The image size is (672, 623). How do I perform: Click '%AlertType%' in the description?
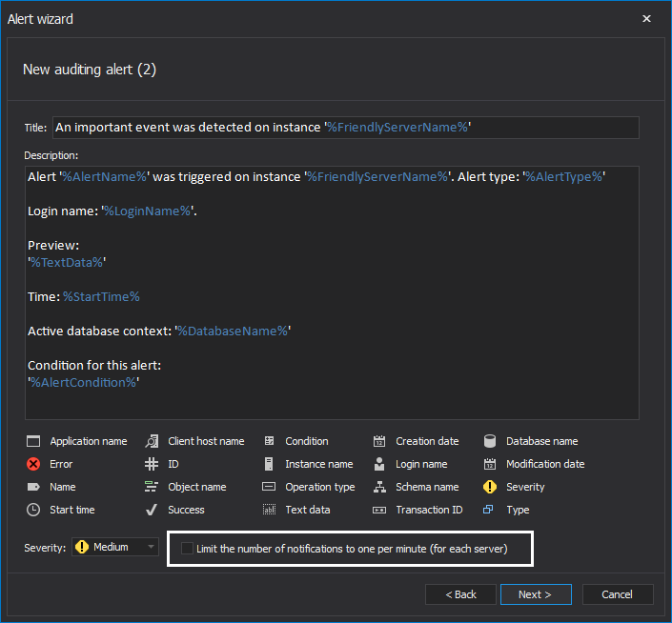[564, 177]
